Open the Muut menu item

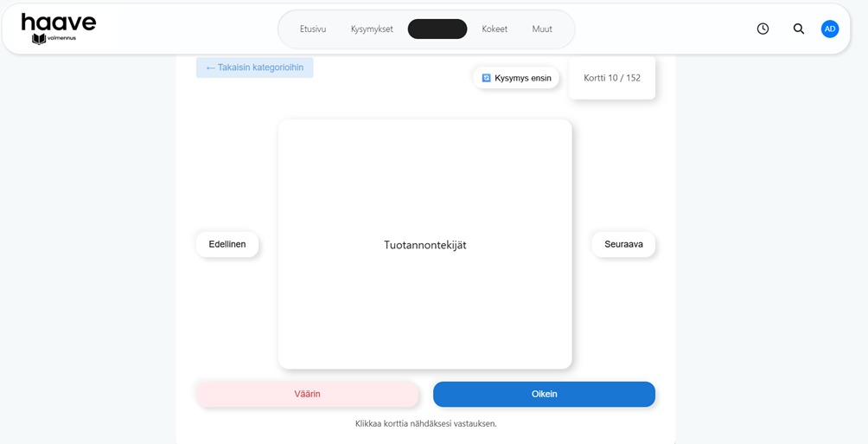542,29
